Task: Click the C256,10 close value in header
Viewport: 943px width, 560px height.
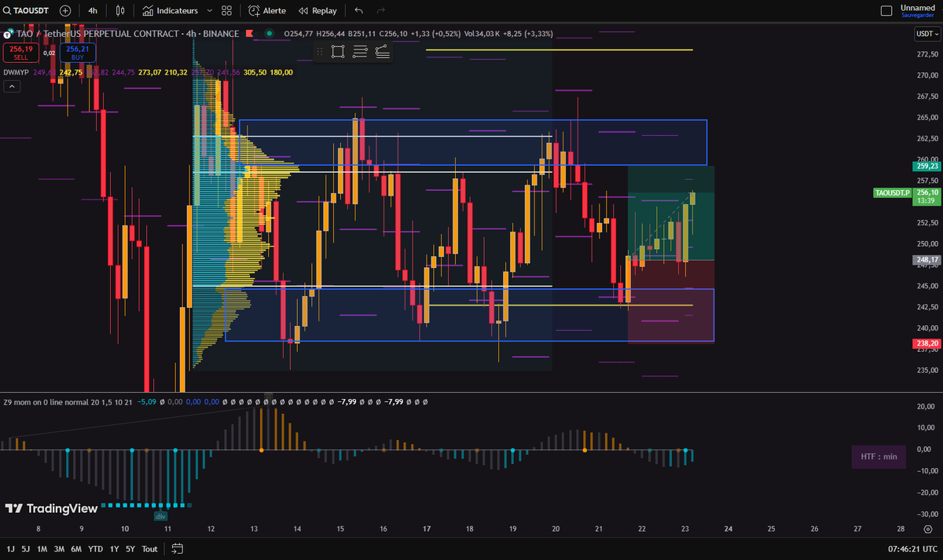Action: (x=392, y=34)
